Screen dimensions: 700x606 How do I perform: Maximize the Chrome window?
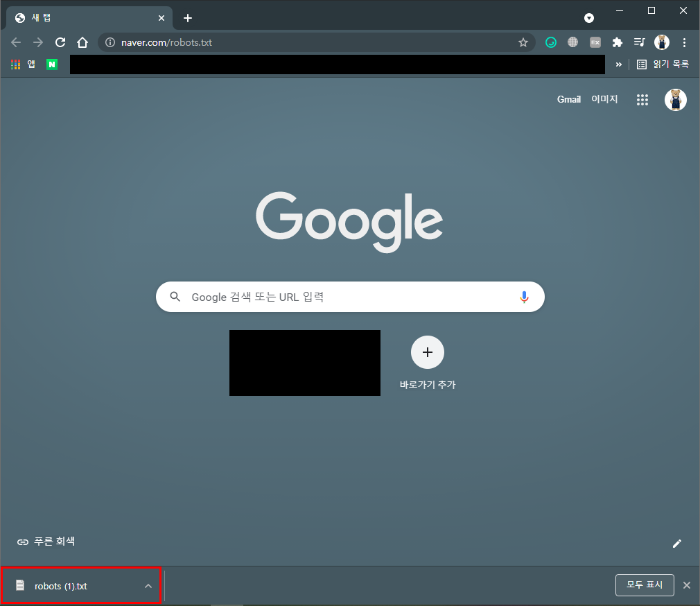[x=651, y=10]
